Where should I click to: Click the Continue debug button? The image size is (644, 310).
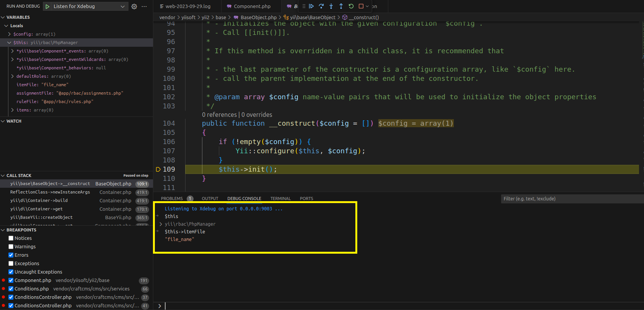coord(311,6)
